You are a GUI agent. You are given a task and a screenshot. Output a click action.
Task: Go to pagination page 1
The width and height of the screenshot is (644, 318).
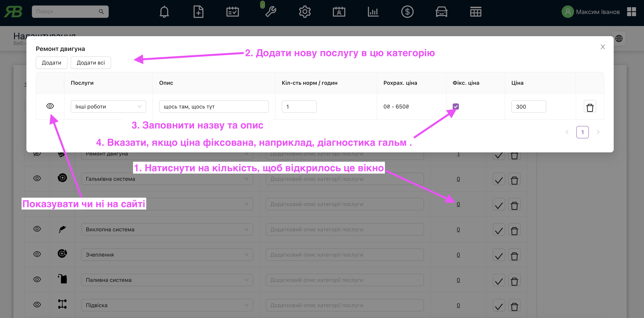coord(582,132)
